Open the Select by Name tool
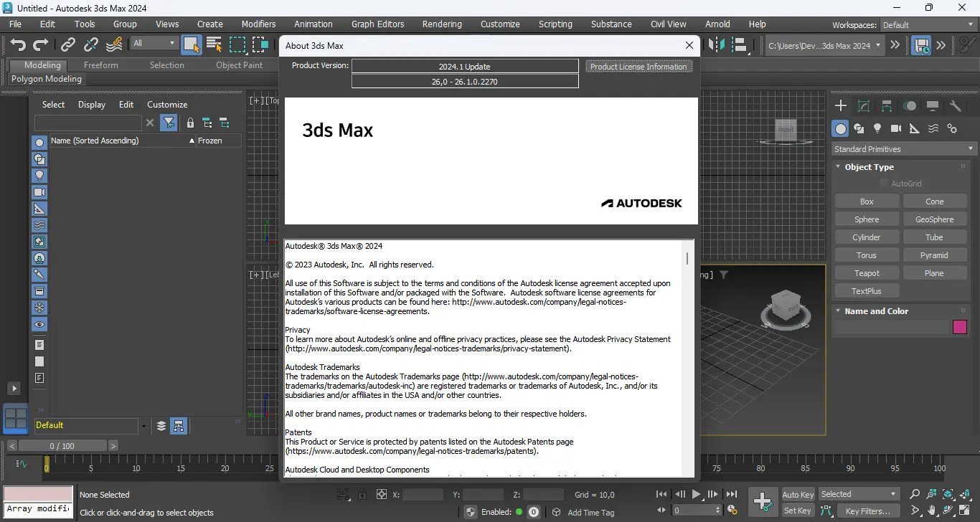 point(214,45)
